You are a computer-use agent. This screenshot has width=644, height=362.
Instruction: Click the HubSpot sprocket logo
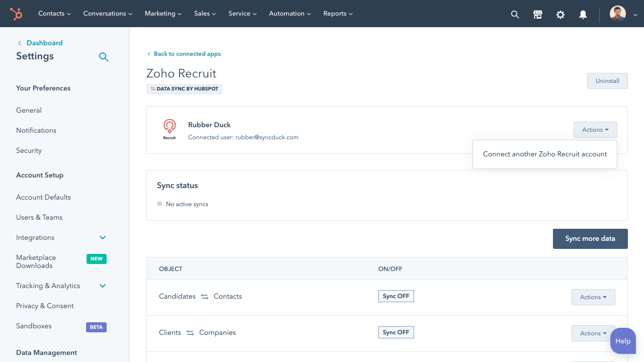(x=16, y=14)
